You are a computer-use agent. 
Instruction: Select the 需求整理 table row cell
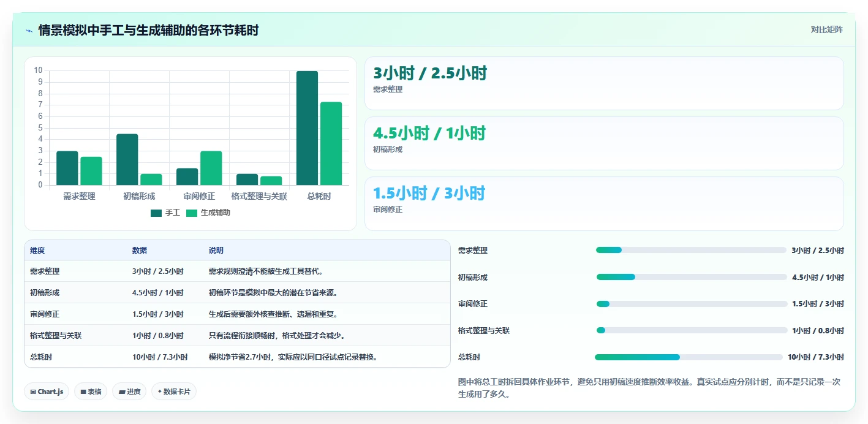click(45, 271)
